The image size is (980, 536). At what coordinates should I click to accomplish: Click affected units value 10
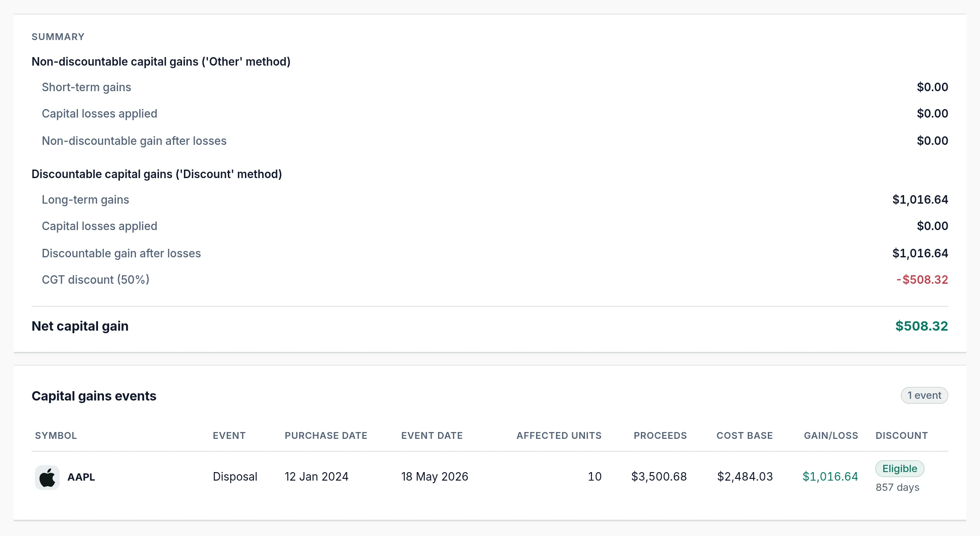[x=595, y=477]
